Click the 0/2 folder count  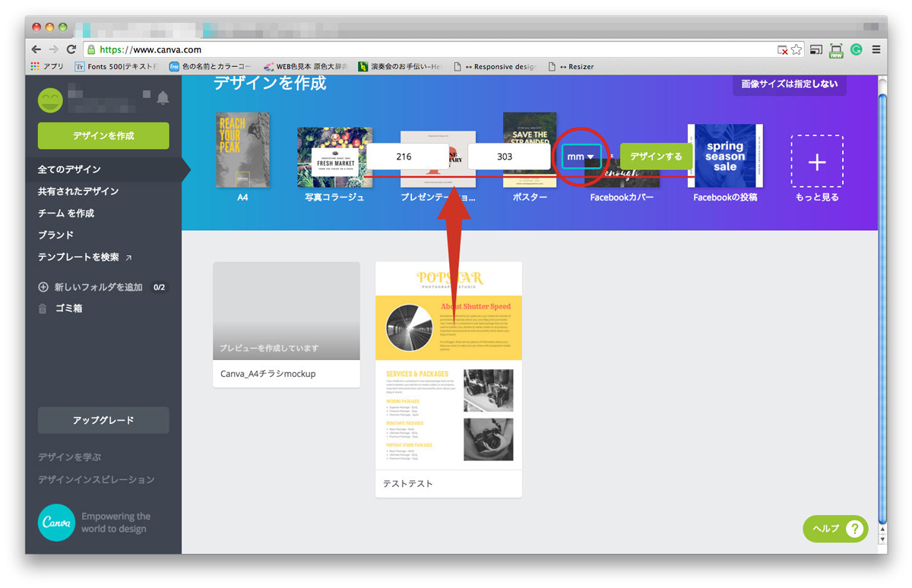[160, 287]
